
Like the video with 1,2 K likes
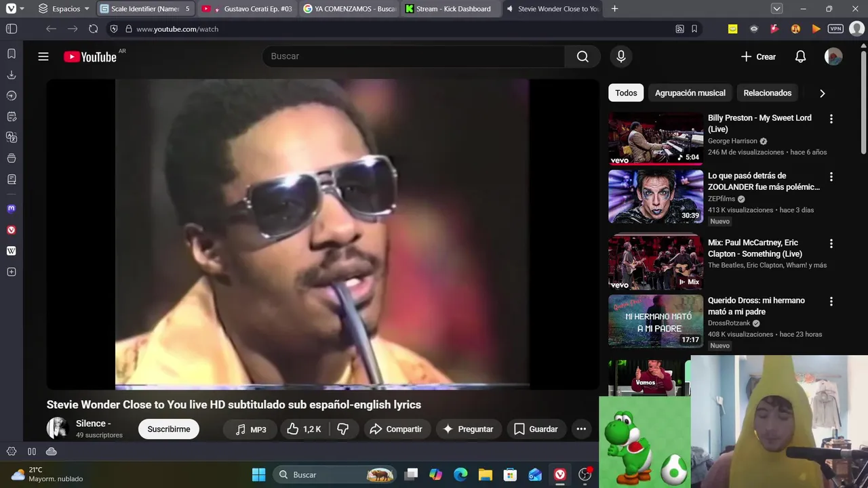tap(304, 429)
